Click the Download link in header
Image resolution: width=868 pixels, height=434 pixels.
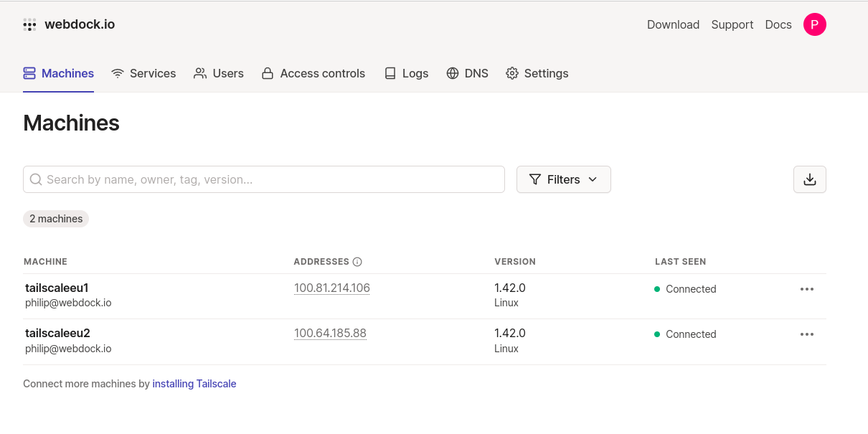pos(673,24)
